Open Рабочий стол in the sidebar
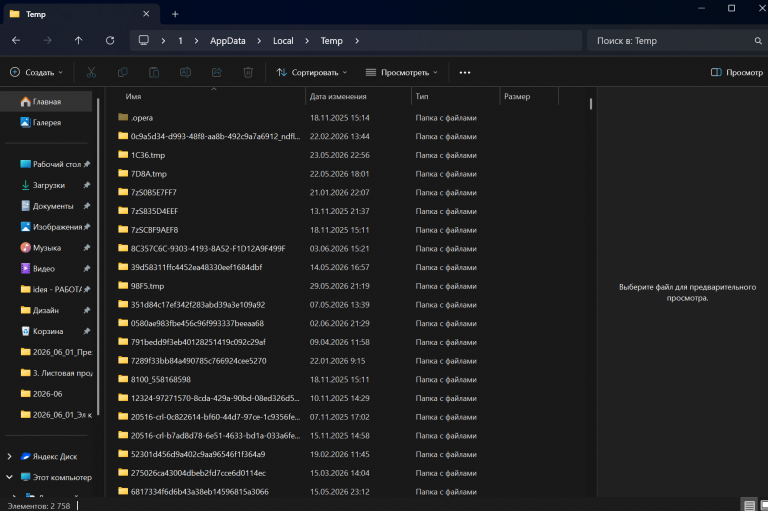The width and height of the screenshot is (768, 511). coord(49,164)
